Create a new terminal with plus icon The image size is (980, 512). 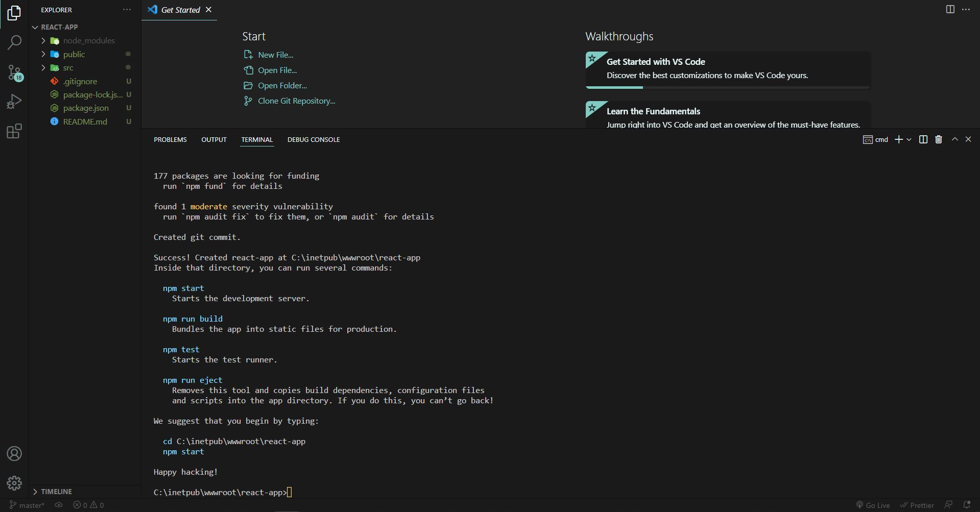[x=899, y=139]
